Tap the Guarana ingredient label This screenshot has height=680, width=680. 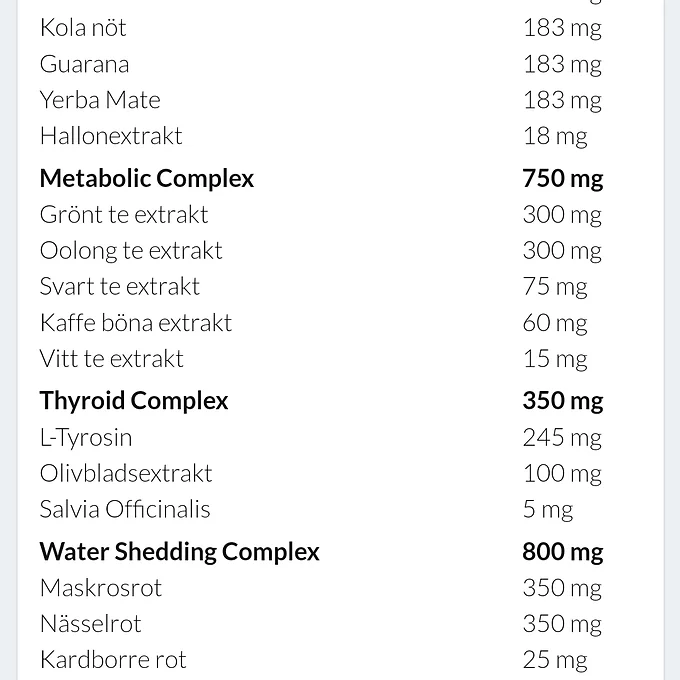(84, 64)
